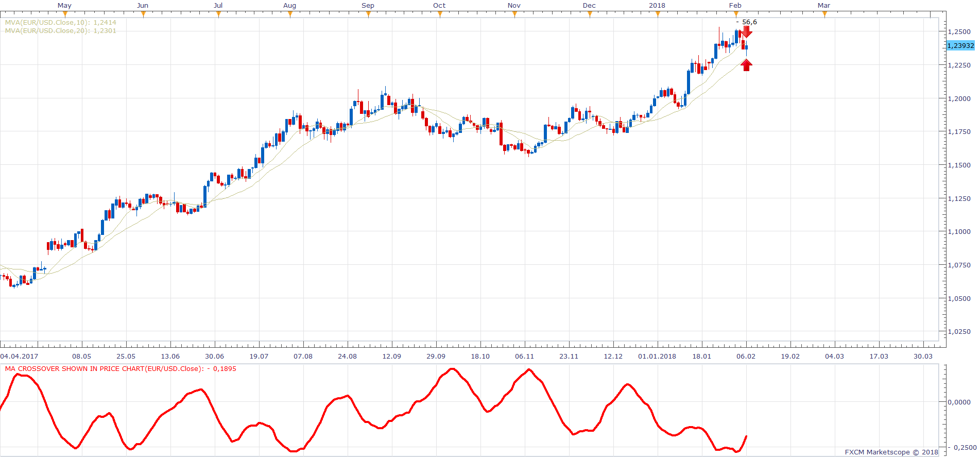Click the May month marker
Screen dimensions: 980x457
64,6
